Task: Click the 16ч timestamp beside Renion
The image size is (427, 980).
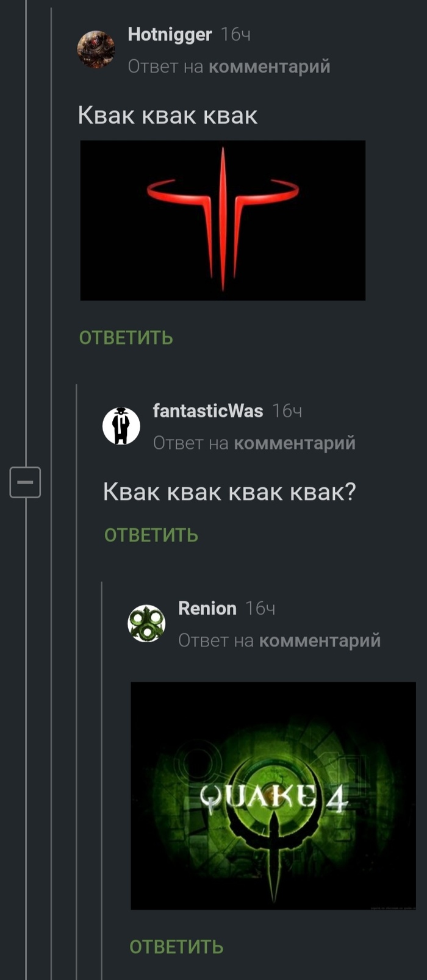Action: point(260,609)
